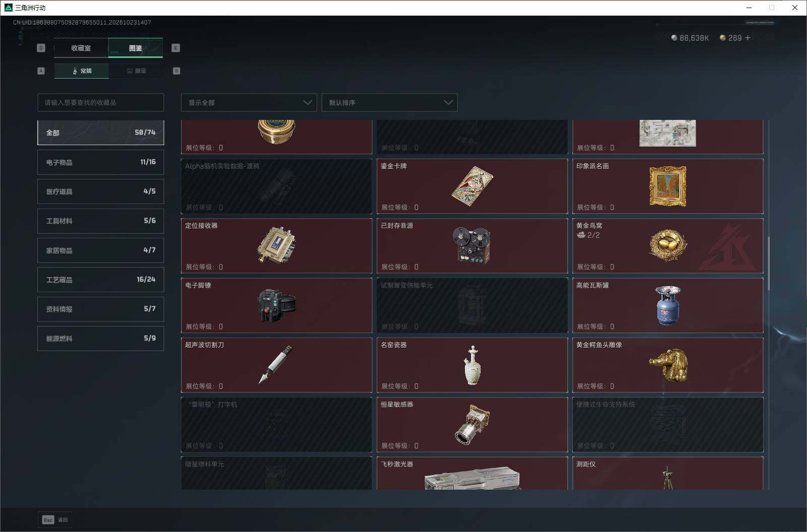
Task: Click the collection list vertical scrollbar
Action: coord(769,263)
